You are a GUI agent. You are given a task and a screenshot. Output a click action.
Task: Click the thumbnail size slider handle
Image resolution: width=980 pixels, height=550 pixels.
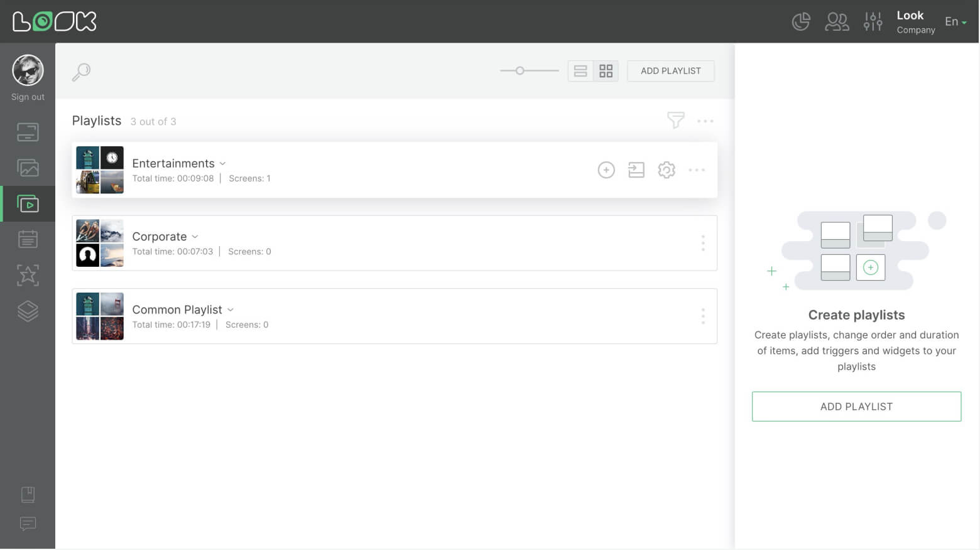[x=520, y=71]
